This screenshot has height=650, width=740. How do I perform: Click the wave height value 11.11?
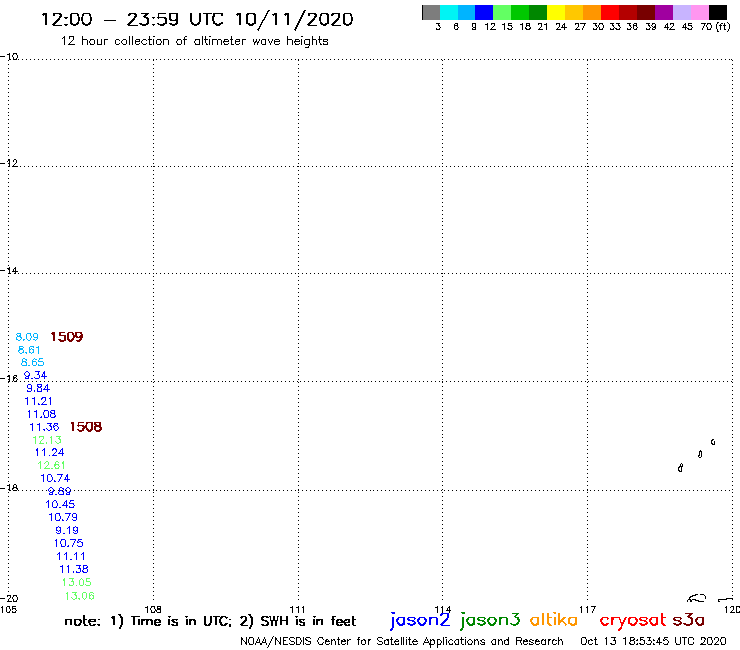[x=71, y=556]
